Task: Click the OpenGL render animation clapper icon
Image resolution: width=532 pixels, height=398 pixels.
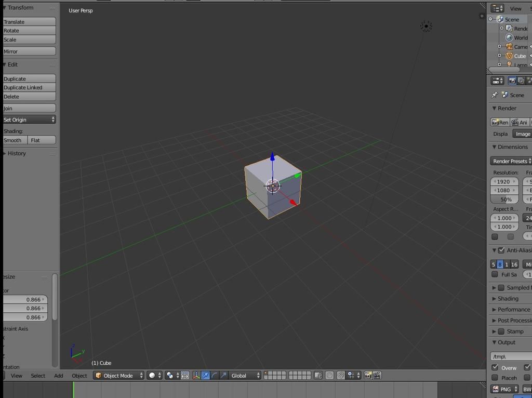Action: pyautogui.click(x=377, y=375)
